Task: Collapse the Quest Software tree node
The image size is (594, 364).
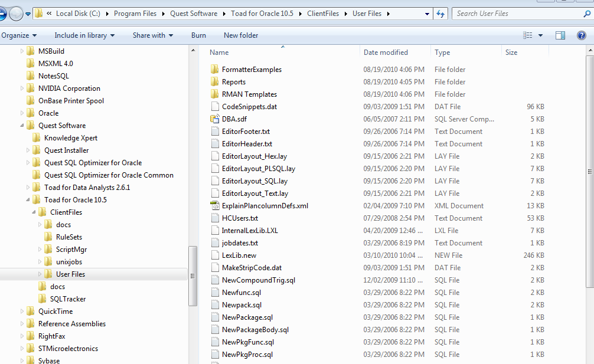Action: tap(22, 125)
